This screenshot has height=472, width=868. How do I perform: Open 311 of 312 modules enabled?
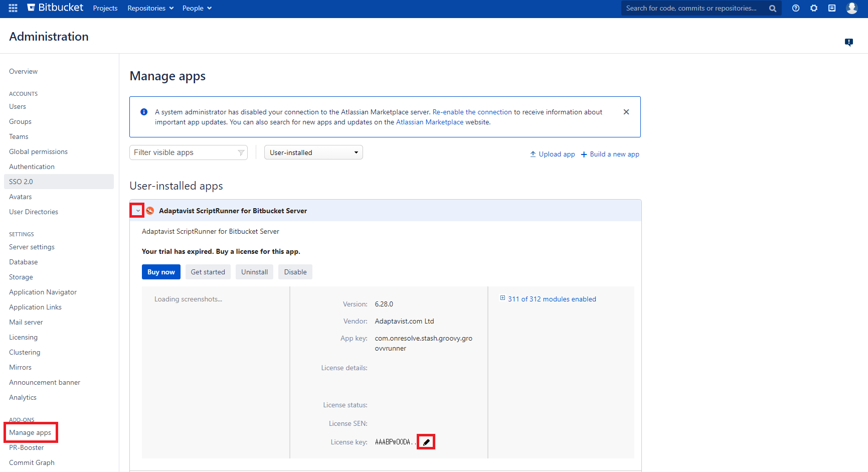click(552, 299)
